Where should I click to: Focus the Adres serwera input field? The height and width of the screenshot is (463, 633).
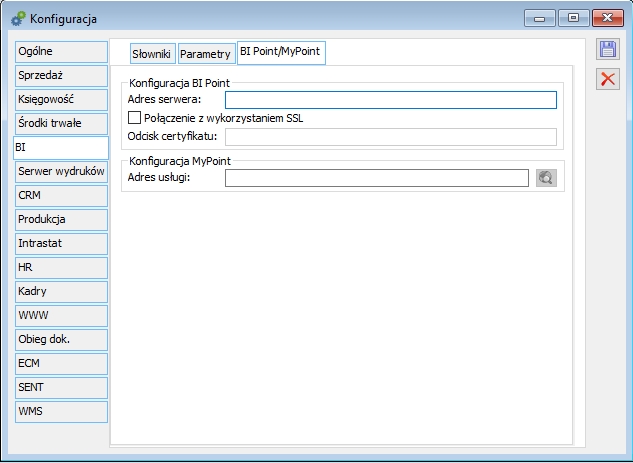click(391, 100)
